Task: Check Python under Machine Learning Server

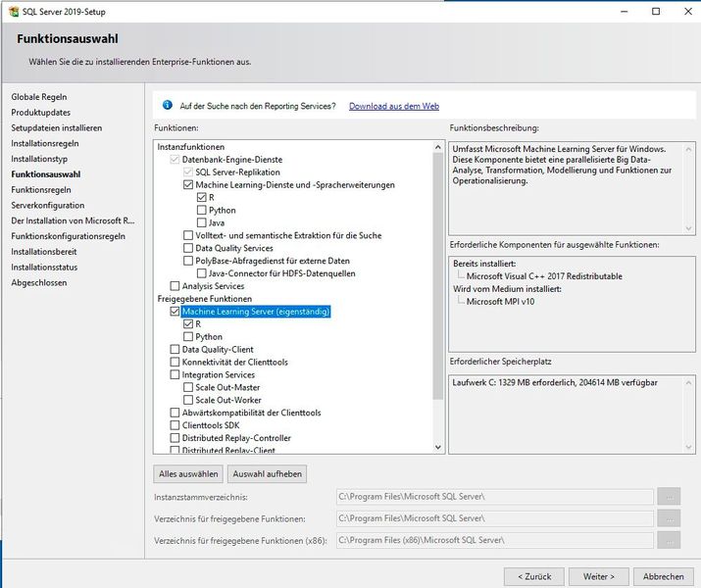Action: 188,336
